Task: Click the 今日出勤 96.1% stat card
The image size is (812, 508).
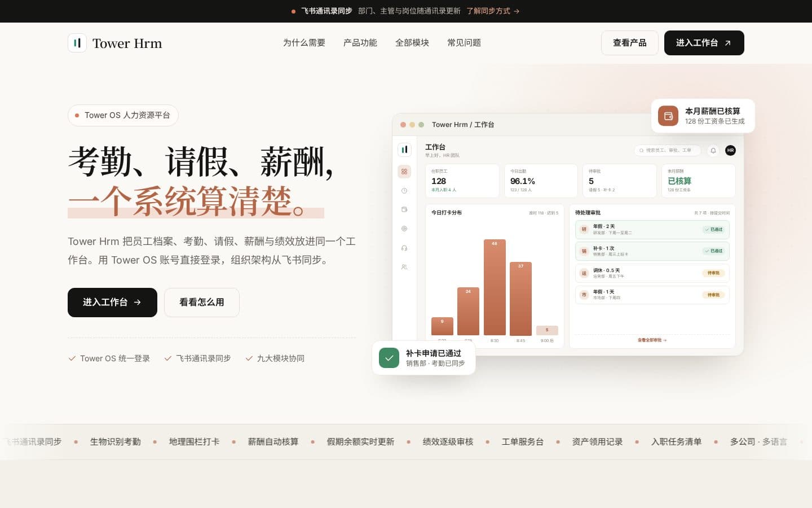Action: [541, 181]
